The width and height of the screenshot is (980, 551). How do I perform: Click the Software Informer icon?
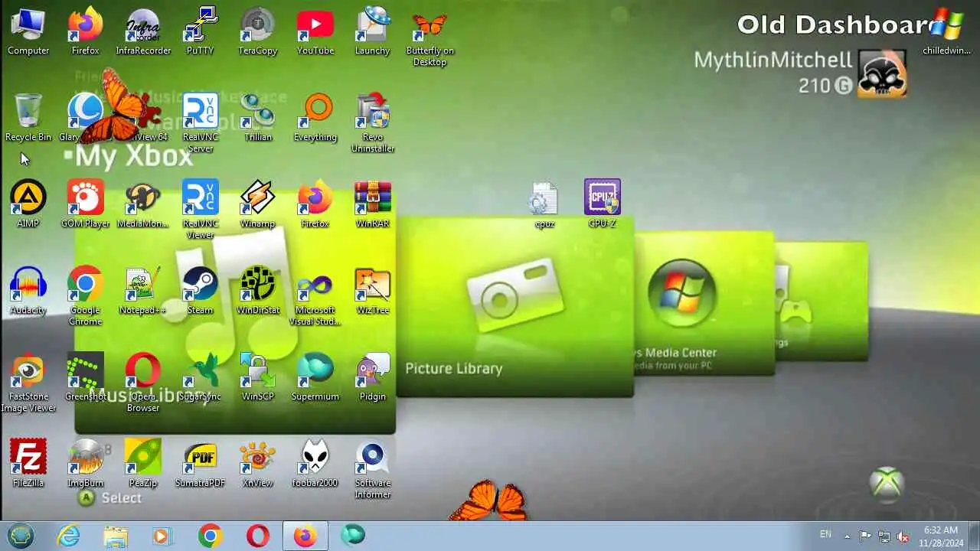[372, 470]
